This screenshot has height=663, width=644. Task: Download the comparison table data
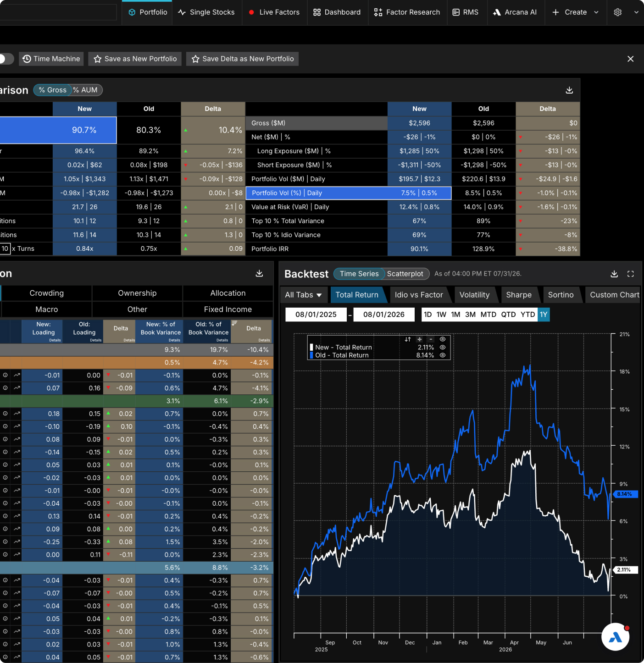(x=569, y=90)
